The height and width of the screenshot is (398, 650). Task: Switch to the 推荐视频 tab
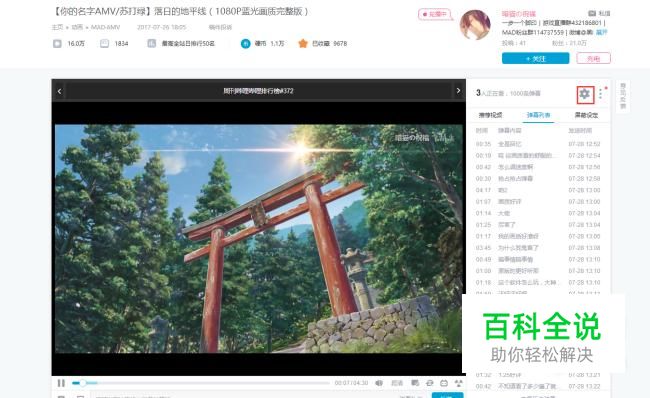tap(490, 115)
